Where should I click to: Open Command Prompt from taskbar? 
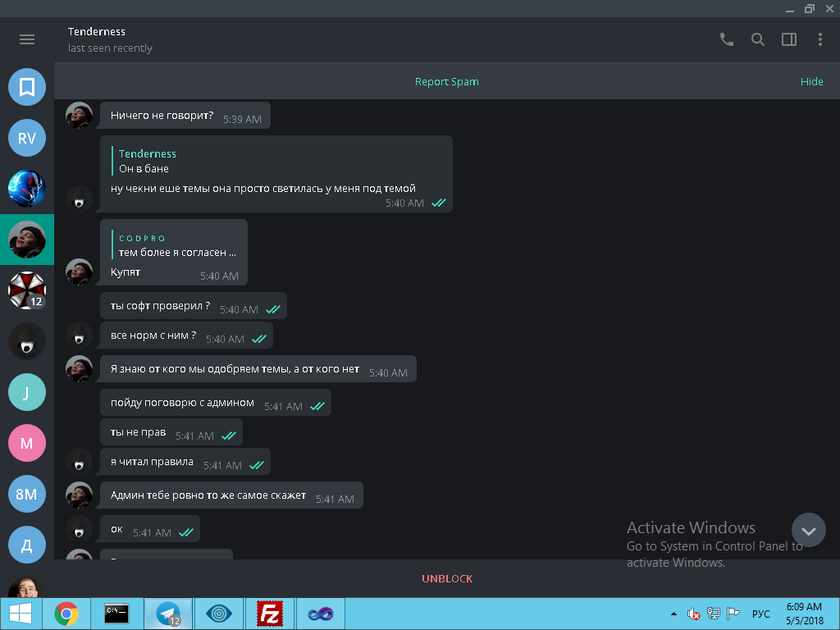[116, 614]
